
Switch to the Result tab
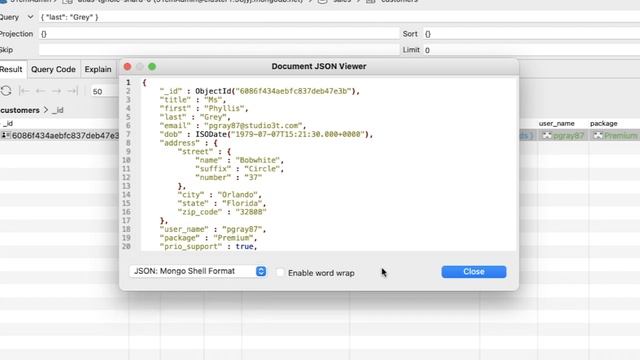tap(12, 69)
